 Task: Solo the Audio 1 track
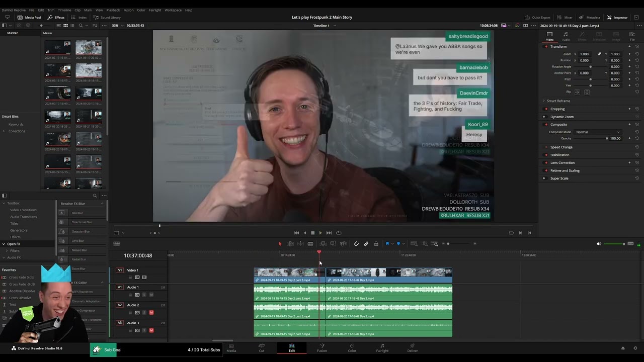[x=144, y=295]
